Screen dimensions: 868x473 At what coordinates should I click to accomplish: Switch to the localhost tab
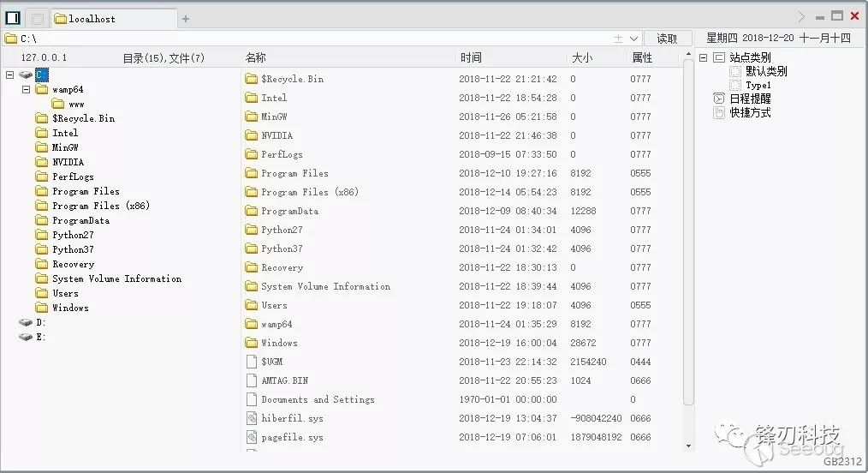pos(115,19)
